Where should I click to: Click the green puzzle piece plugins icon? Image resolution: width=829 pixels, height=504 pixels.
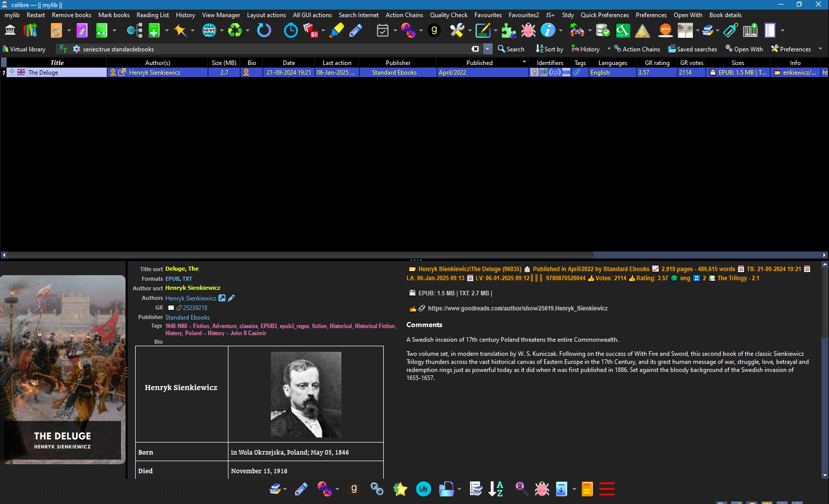[x=508, y=31]
